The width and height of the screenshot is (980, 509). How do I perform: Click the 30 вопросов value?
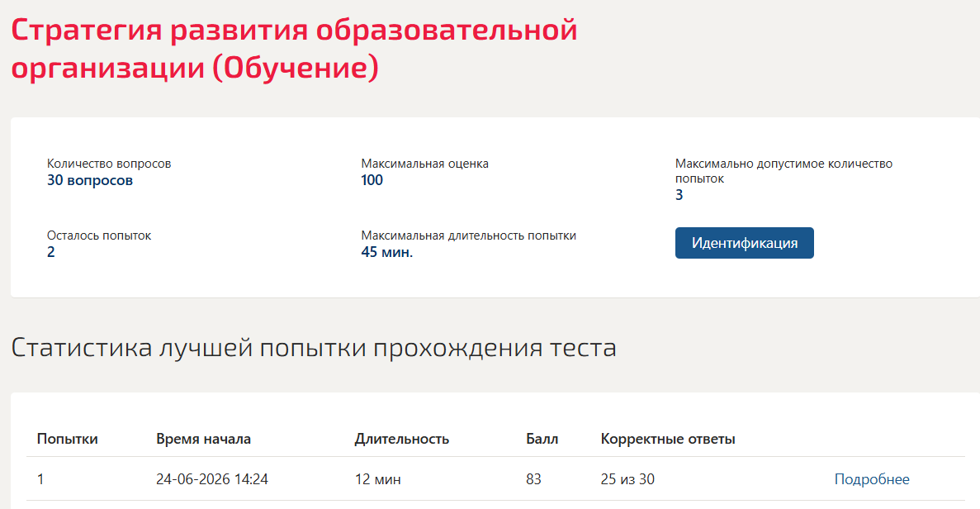90,180
